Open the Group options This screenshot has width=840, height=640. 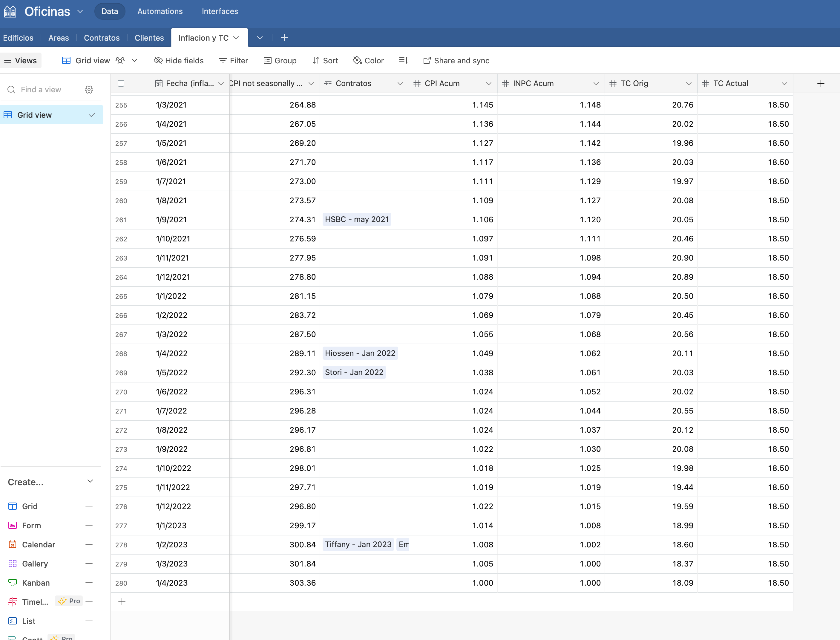280,61
